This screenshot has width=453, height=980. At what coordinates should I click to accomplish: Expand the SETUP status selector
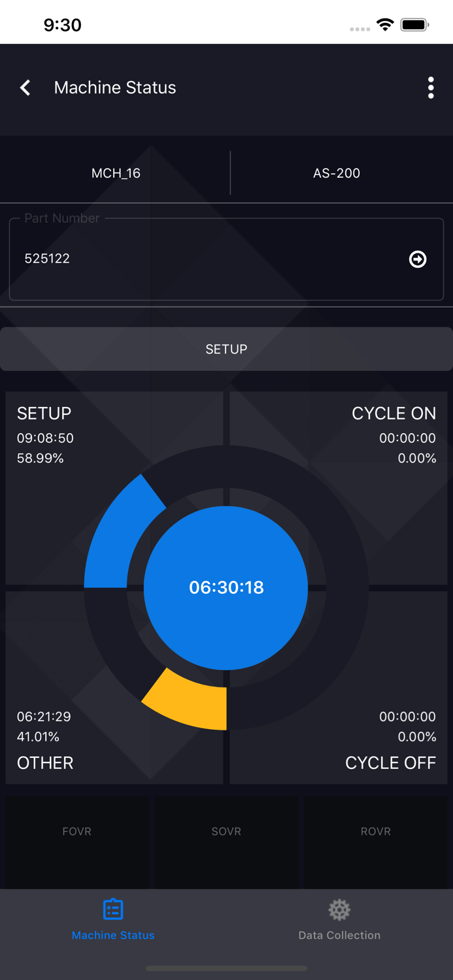click(226, 349)
